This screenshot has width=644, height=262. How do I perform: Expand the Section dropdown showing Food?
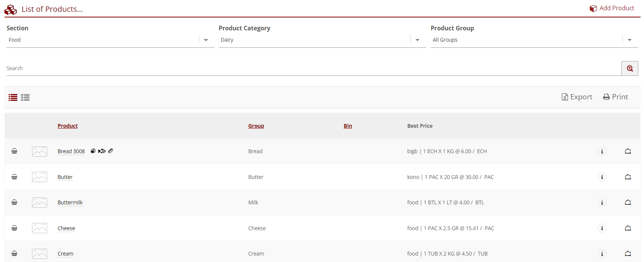tap(206, 40)
